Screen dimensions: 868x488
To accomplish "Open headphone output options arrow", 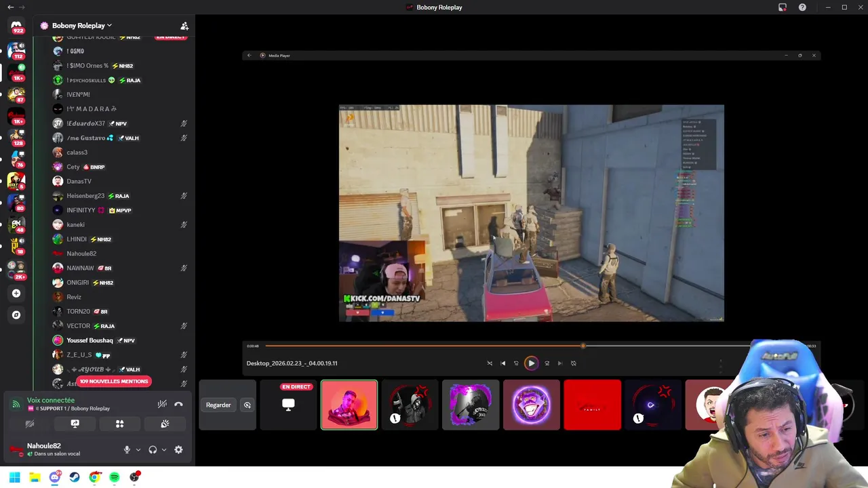I will [163, 449].
